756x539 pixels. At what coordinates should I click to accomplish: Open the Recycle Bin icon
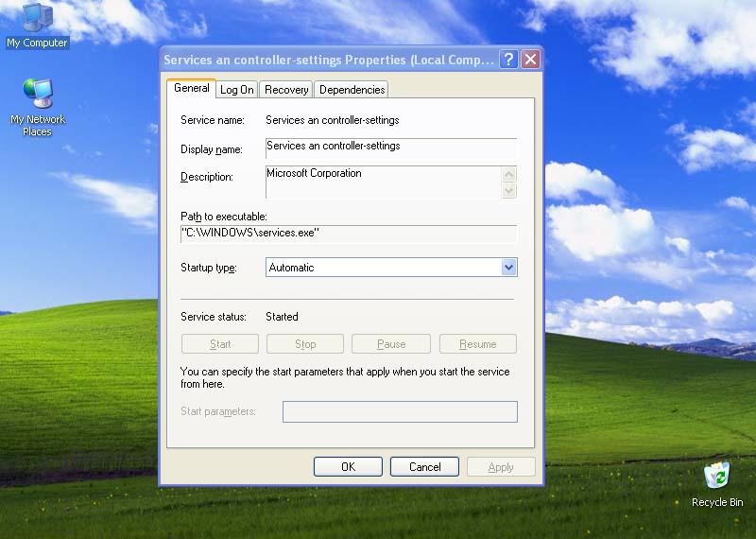(x=717, y=484)
